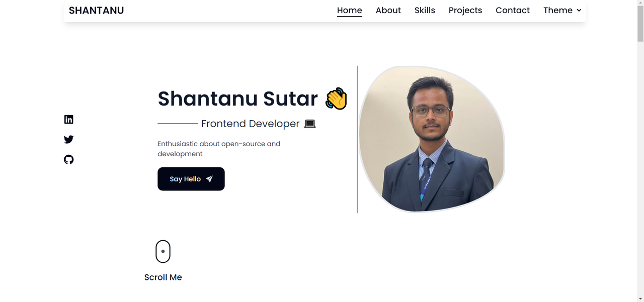Open the Skills section
Screen dimensions: 644x302
425,10
